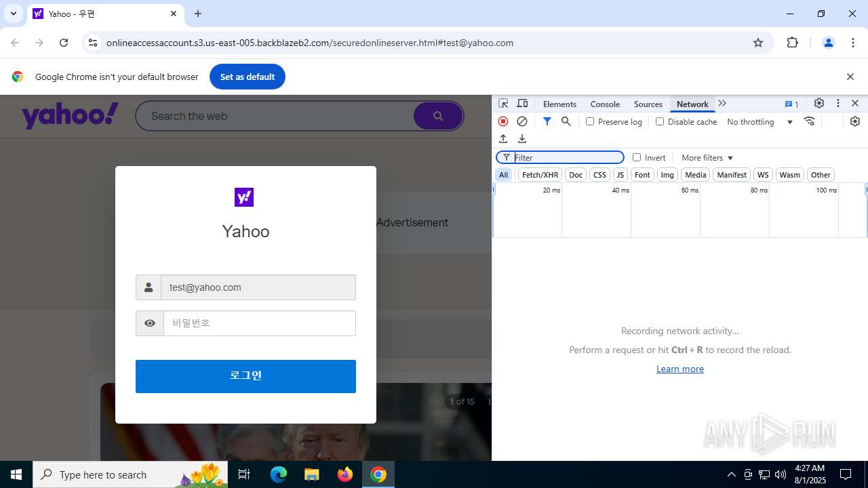Select the Network tab

(x=692, y=104)
